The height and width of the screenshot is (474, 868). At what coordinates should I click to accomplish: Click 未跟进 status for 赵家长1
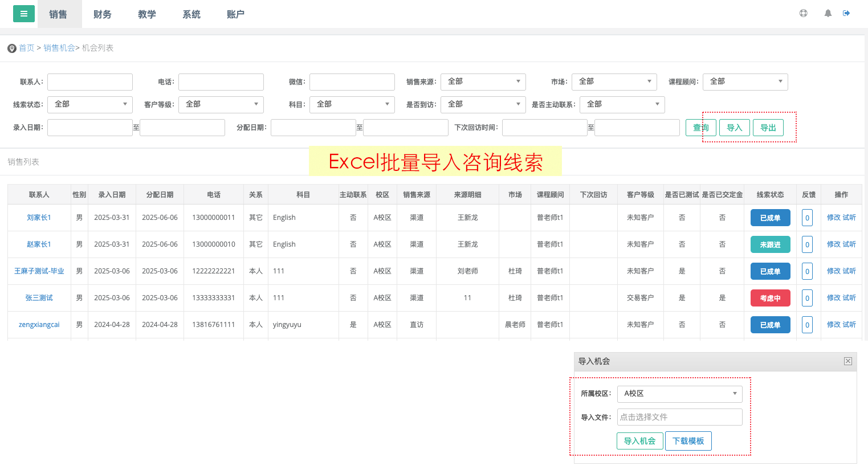[770, 244]
